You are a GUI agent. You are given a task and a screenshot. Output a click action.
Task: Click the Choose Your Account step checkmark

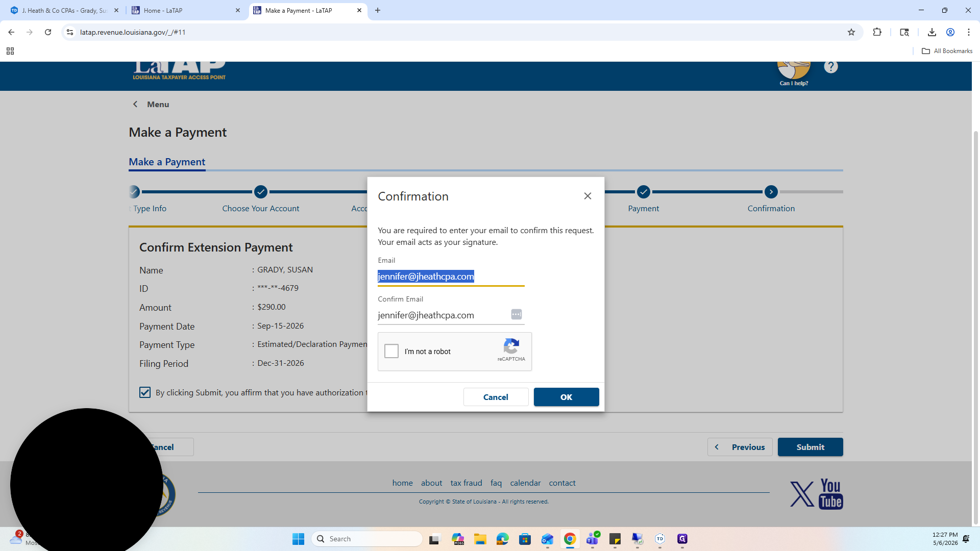(261, 192)
